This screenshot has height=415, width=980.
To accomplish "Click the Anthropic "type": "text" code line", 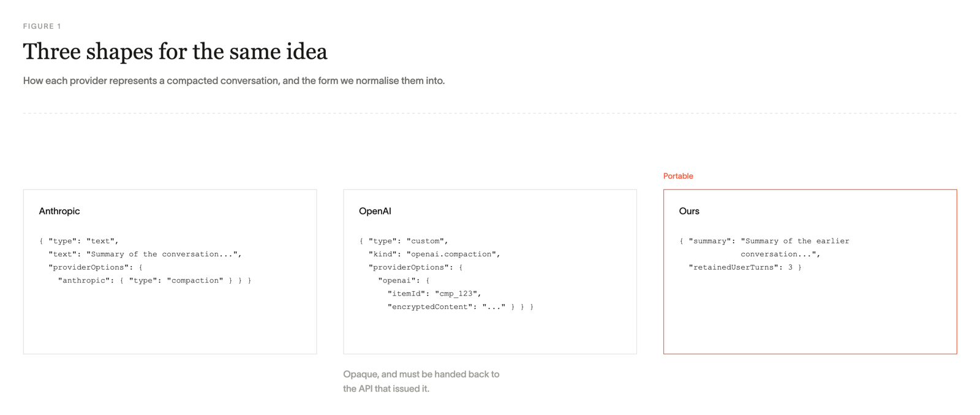I will click(79, 241).
